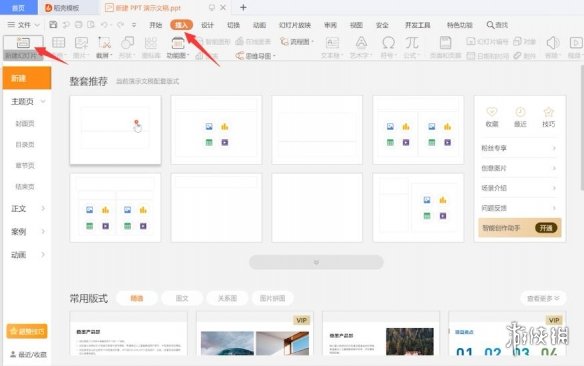Open the 收藏 heart icon in right panel

492,112
